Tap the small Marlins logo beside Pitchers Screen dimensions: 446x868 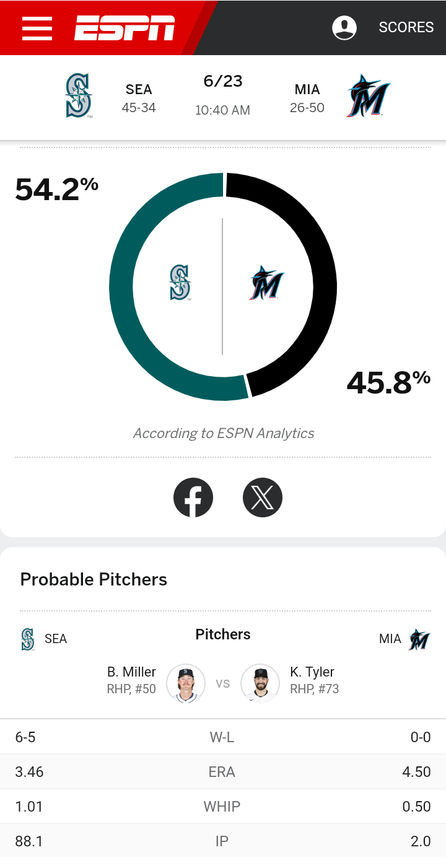pos(419,639)
